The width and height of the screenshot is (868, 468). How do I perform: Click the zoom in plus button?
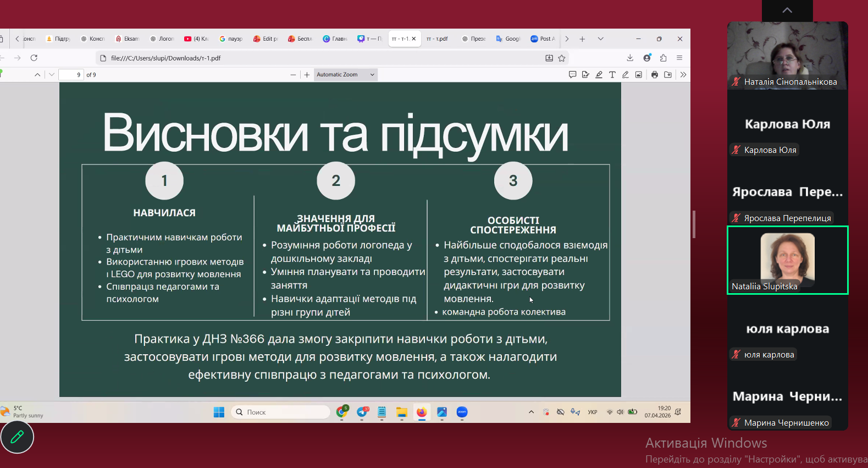(x=307, y=75)
